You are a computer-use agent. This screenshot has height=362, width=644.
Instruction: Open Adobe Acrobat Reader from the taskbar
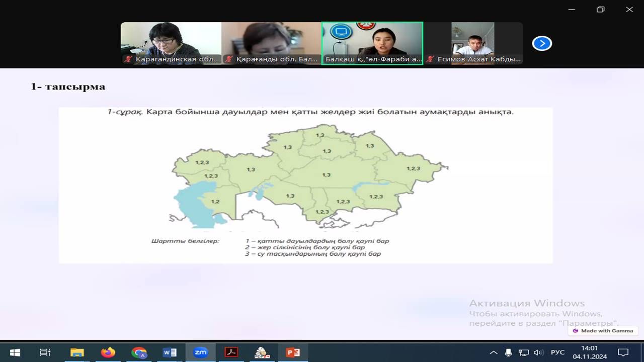pos(231,352)
